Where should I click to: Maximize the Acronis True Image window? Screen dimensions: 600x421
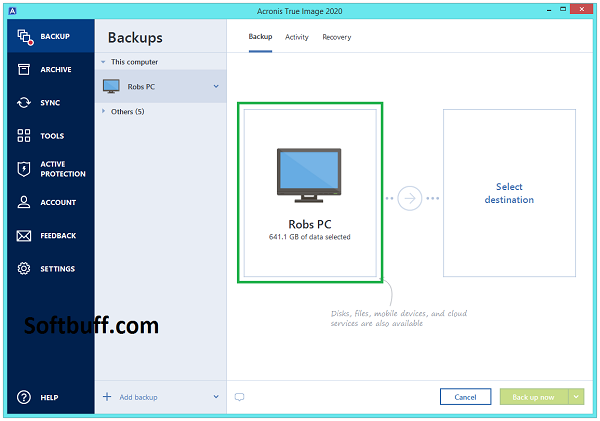pos(563,9)
